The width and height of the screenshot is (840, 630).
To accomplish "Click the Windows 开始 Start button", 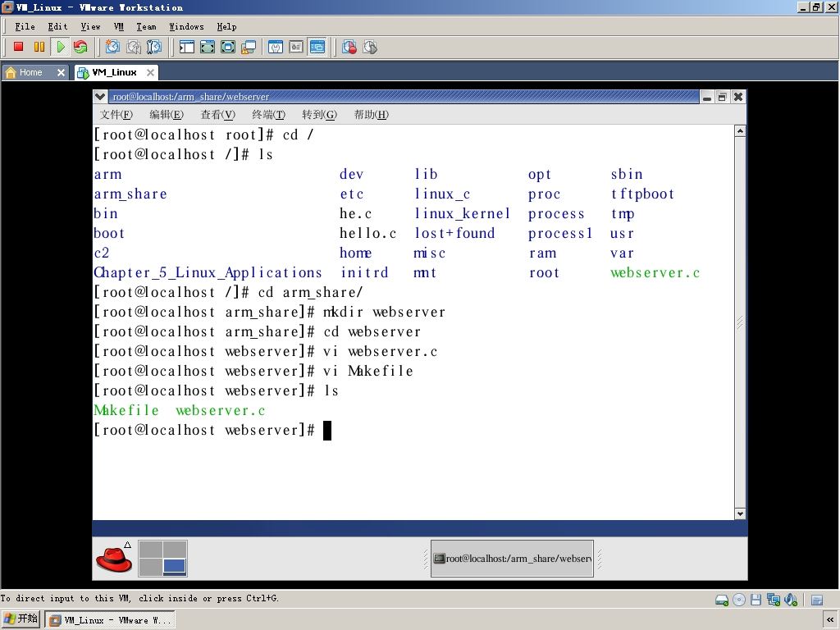I will point(21,619).
